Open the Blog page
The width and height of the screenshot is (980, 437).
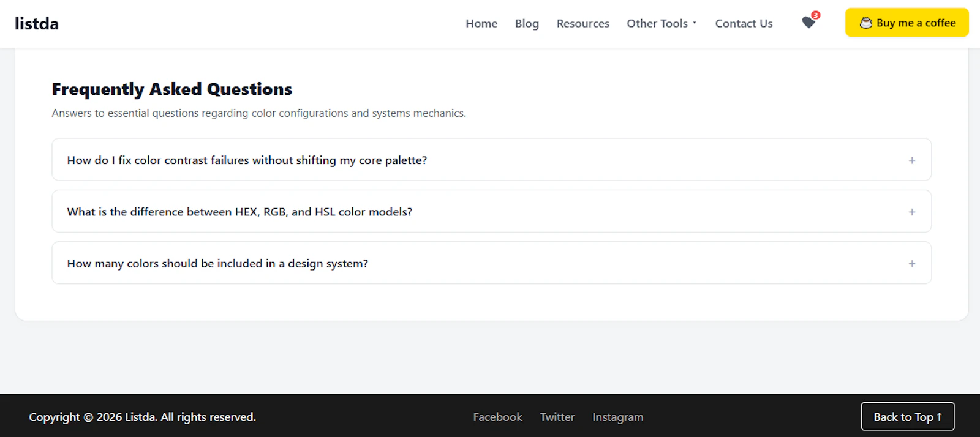(527, 23)
